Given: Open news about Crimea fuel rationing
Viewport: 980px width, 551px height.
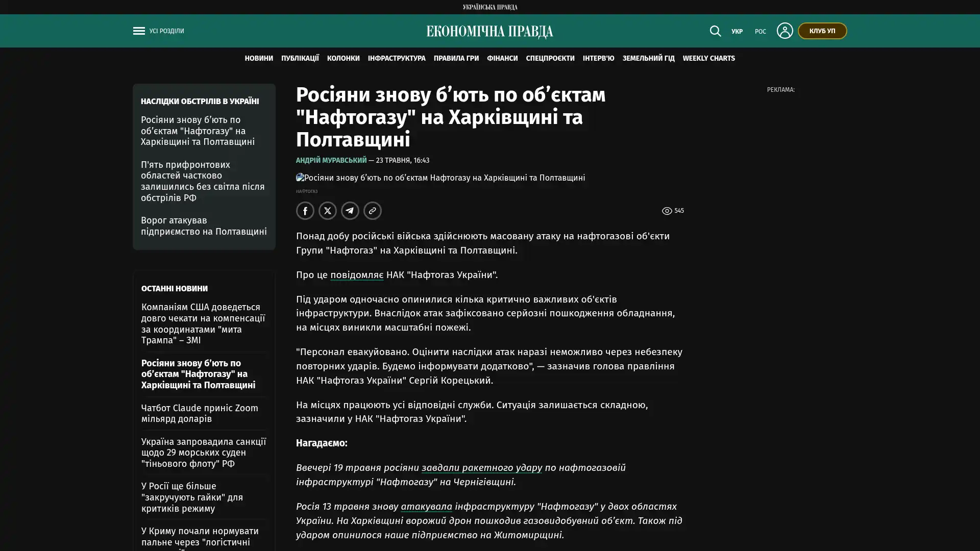Looking at the screenshot, I should coord(200,538).
